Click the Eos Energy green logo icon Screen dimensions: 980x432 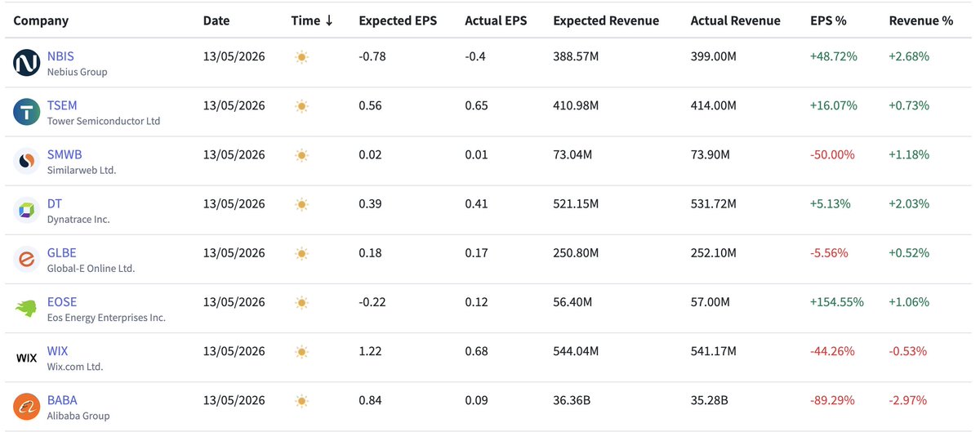click(27, 309)
